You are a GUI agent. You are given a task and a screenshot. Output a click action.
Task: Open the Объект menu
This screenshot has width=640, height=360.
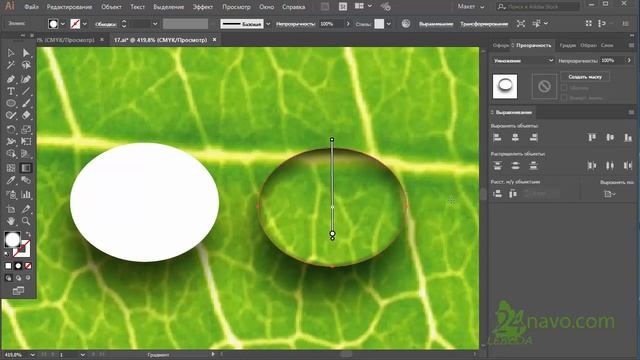111,7
